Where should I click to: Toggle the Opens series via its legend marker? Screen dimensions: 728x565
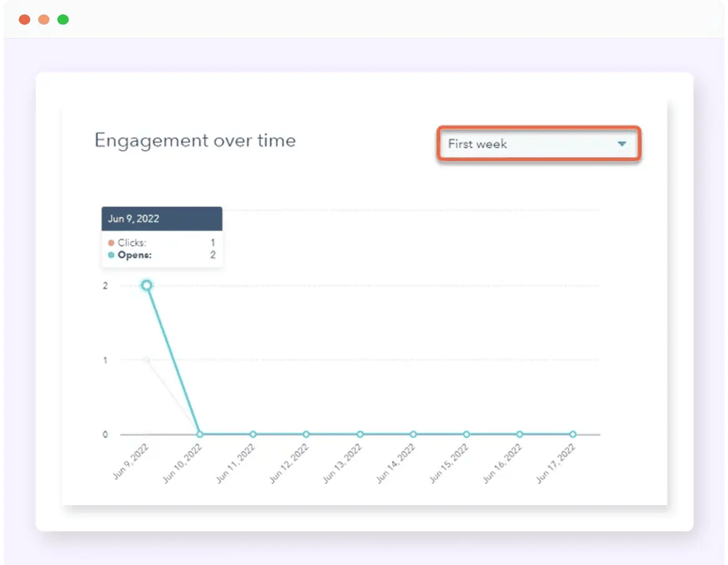pyautogui.click(x=112, y=255)
